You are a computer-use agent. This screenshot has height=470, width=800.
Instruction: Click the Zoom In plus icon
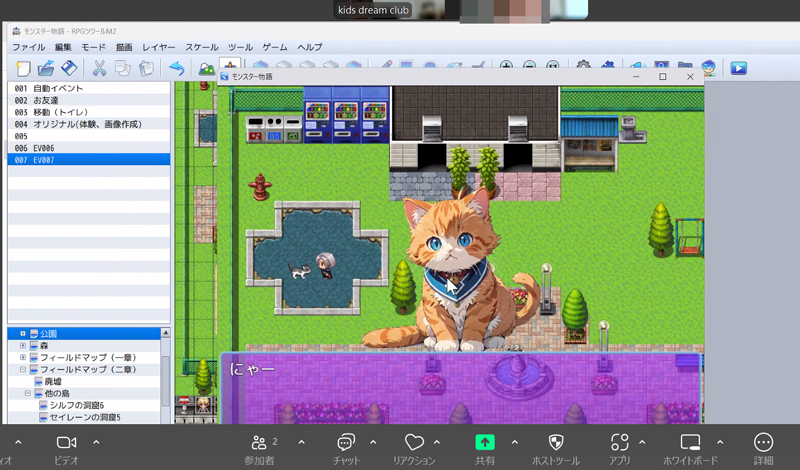(x=506, y=64)
